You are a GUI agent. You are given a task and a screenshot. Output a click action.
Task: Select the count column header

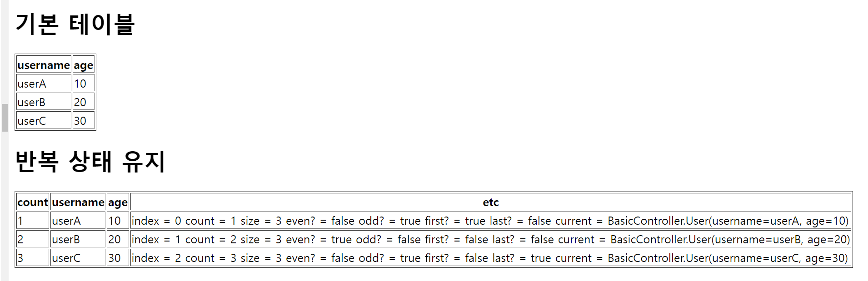[x=33, y=202]
